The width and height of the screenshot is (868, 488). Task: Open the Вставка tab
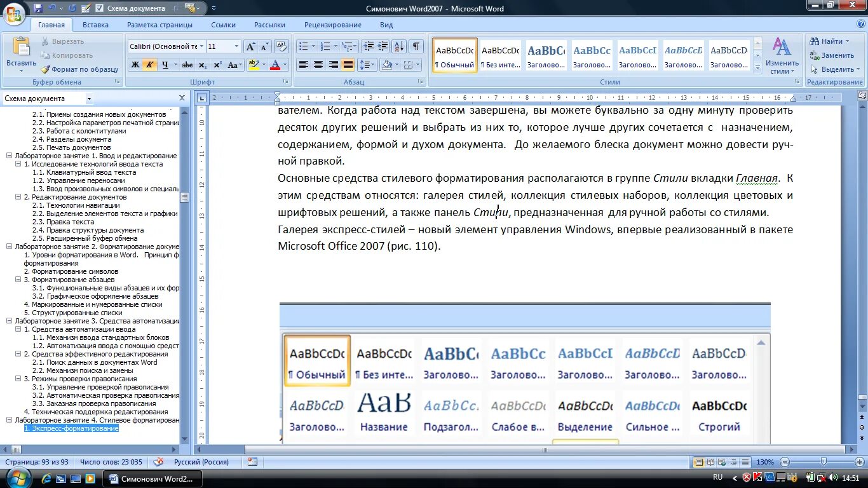click(95, 25)
